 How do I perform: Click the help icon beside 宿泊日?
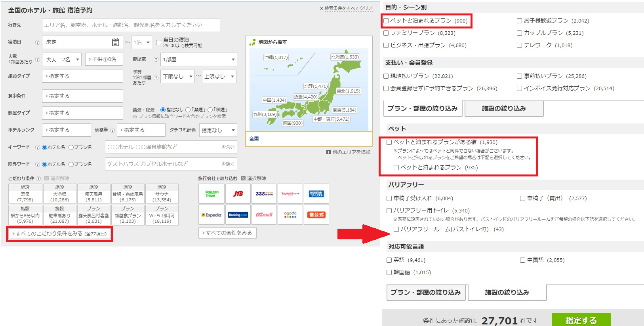[x=38, y=42]
